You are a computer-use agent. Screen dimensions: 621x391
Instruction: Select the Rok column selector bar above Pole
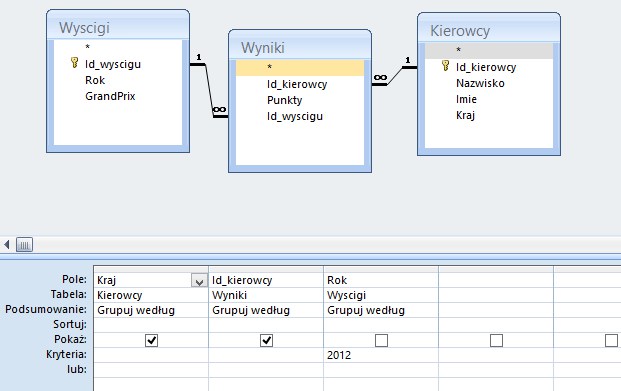point(381,269)
